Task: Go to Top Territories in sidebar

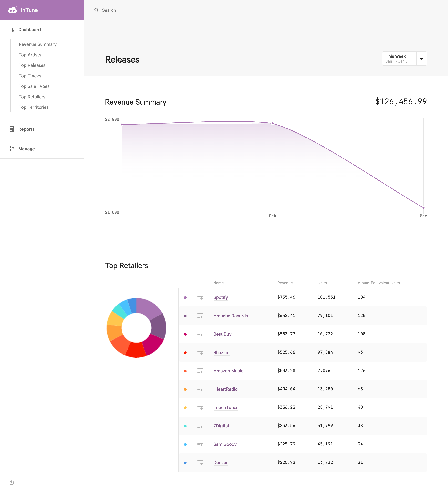Action: tap(33, 107)
